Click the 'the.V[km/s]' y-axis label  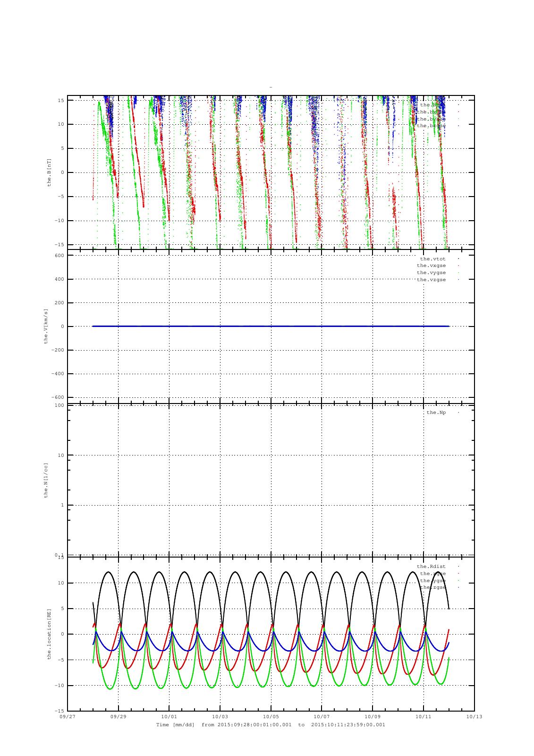coord(46,326)
